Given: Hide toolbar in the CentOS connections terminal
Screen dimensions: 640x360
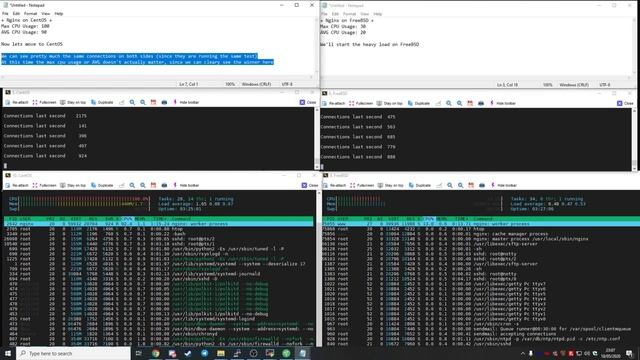Looking at the screenshot, I should 186,102.
